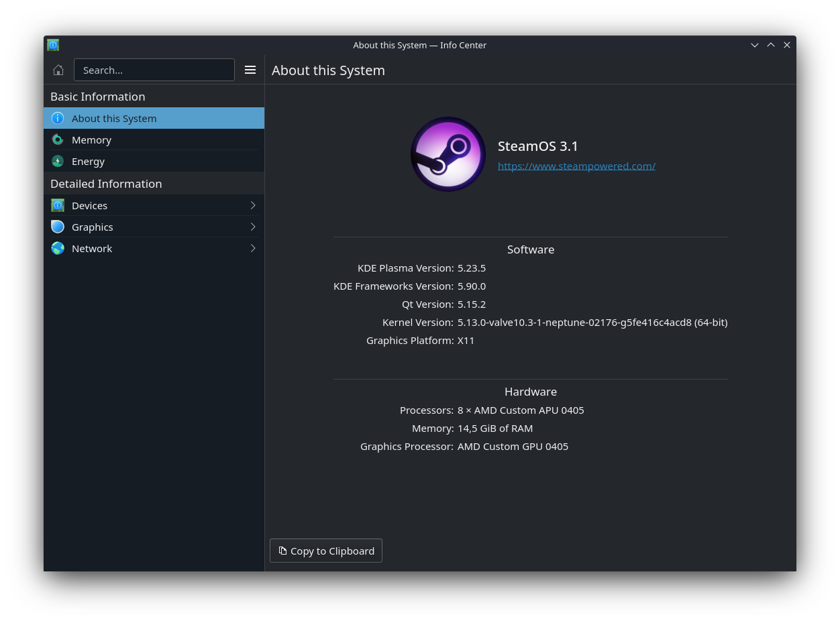Click the Software section heading
This screenshot has width=840, height=623.
coord(531,249)
